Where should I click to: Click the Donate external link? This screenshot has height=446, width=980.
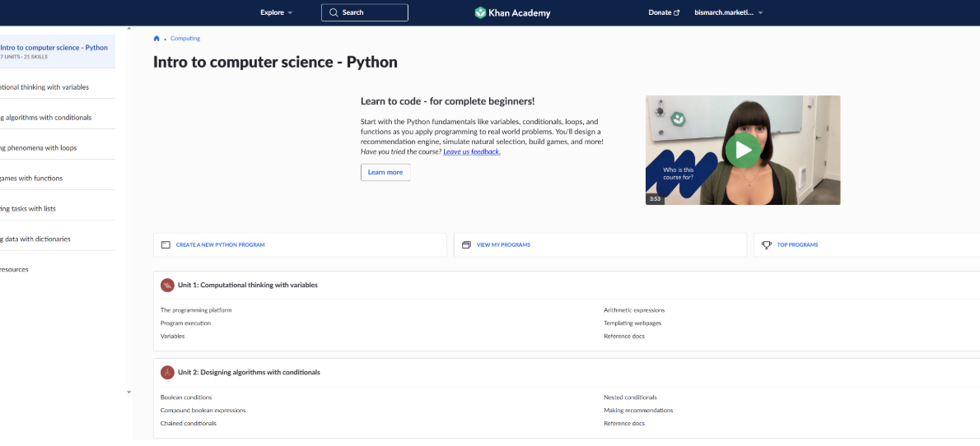point(664,12)
